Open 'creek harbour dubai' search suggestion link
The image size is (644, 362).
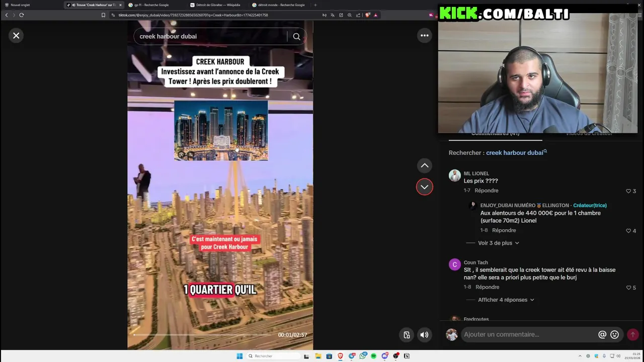[x=516, y=153]
